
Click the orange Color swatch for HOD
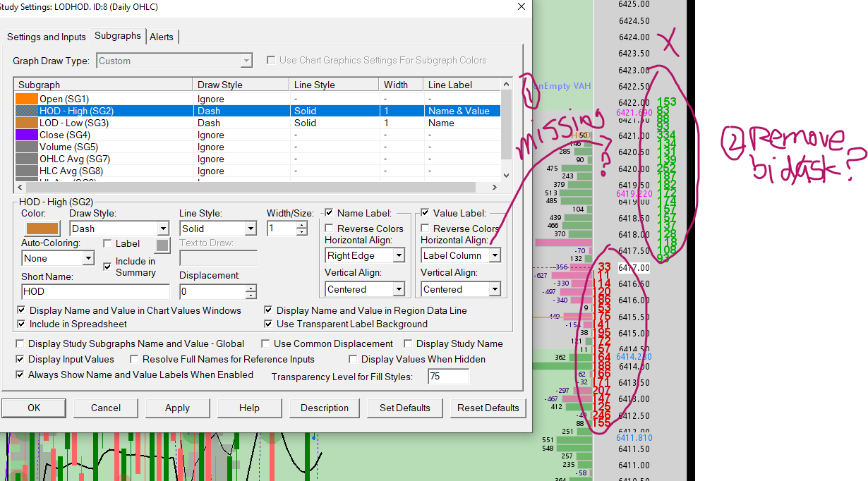pos(42,229)
